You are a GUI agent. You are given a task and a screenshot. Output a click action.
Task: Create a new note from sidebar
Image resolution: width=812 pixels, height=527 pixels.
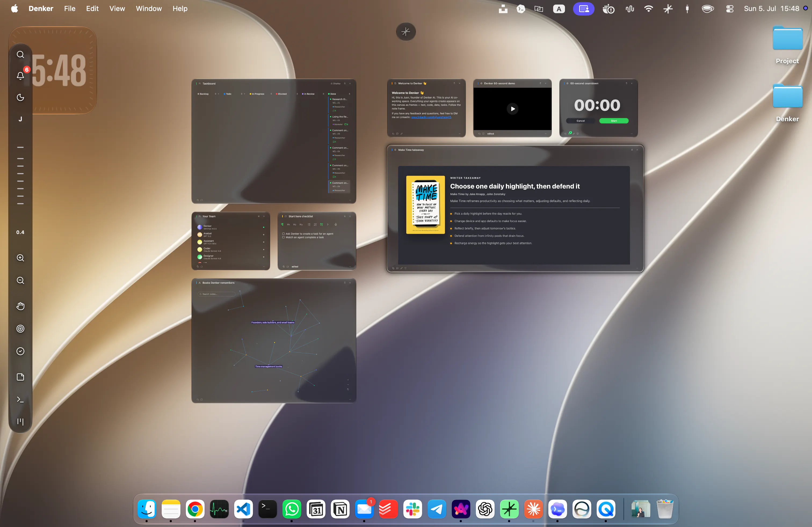coord(20,377)
